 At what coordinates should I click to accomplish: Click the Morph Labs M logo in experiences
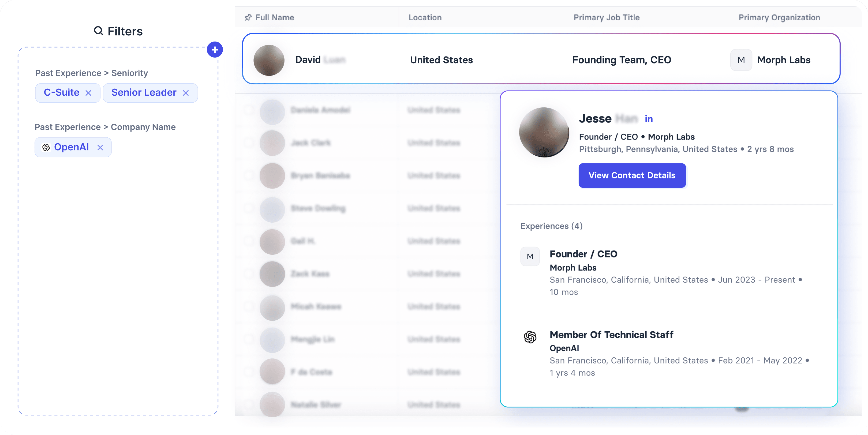[x=530, y=256]
